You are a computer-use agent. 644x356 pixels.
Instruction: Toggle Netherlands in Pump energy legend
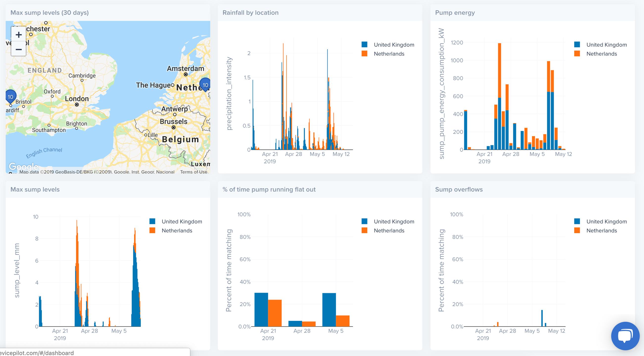click(x=601, y=54)
